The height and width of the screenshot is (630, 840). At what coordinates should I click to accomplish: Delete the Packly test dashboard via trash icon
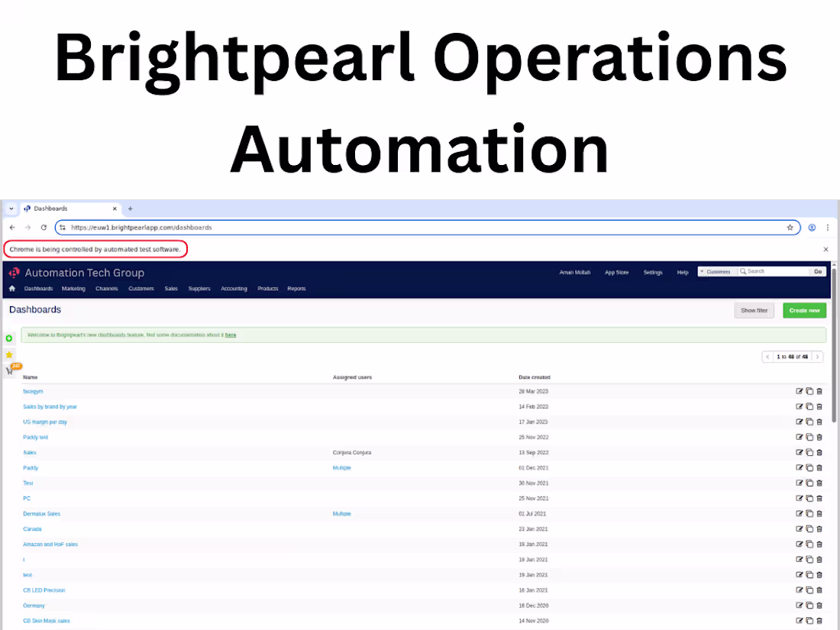[x=819, y=437]
